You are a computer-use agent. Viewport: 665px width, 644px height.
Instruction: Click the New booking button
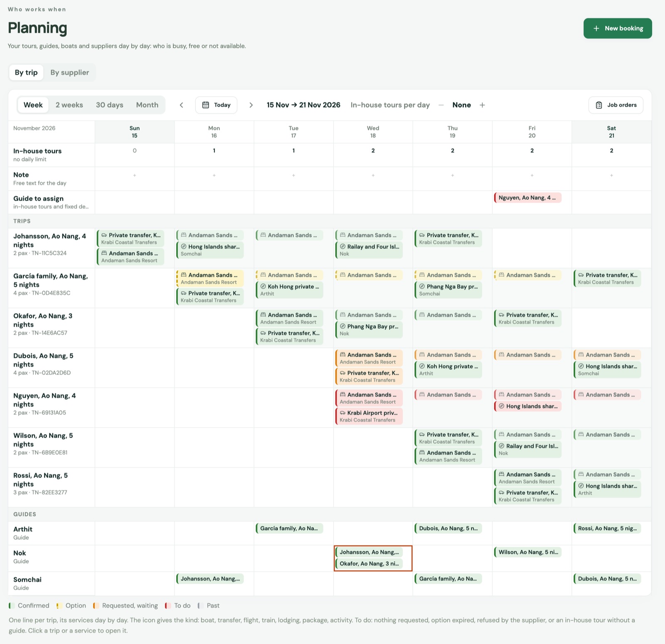click(618, 28)
